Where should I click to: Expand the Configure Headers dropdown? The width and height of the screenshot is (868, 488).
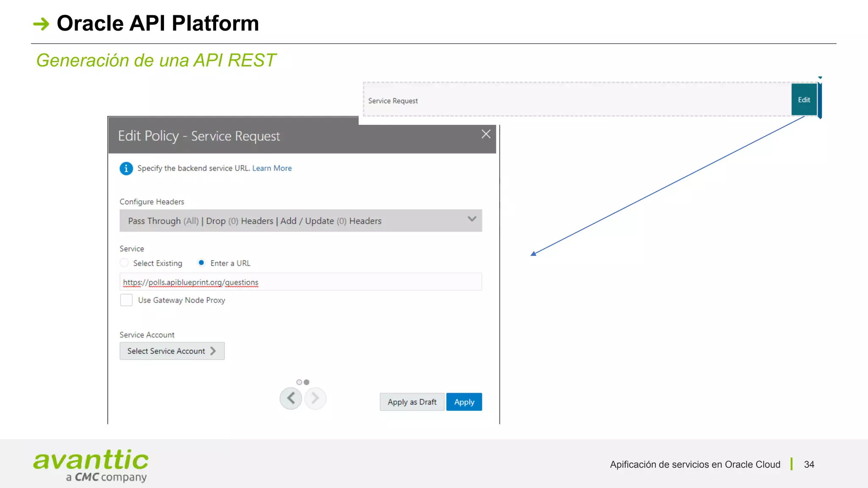(x=301, y=221)
